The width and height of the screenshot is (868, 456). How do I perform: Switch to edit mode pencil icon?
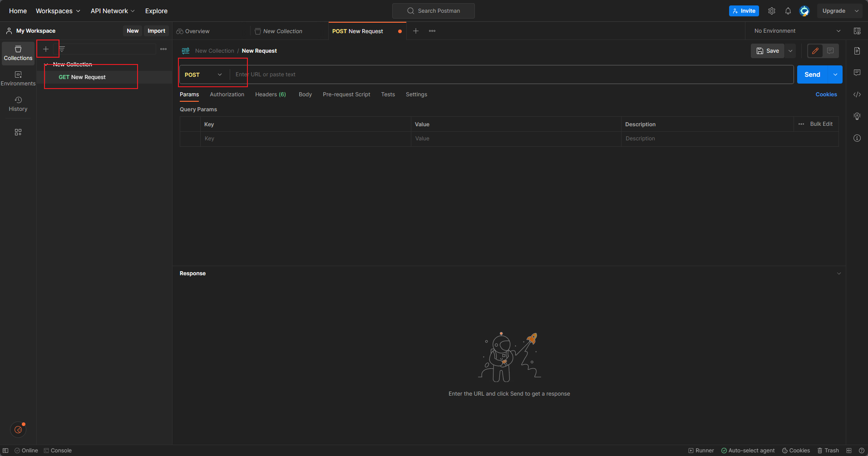(x=815, y=51)
